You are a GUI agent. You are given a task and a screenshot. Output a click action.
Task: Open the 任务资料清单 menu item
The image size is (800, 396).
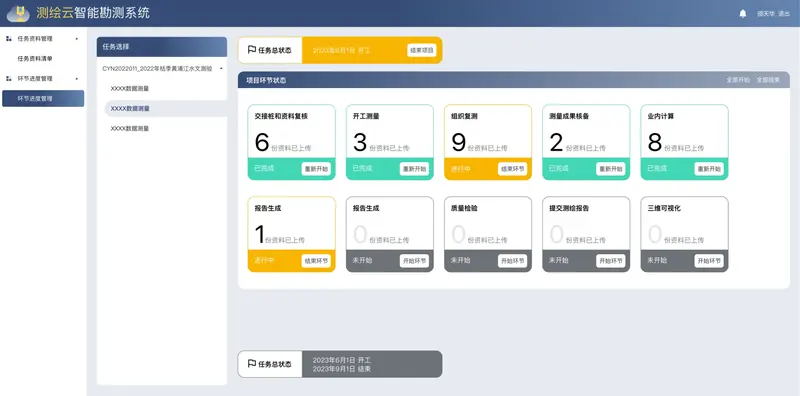point(35,59)
